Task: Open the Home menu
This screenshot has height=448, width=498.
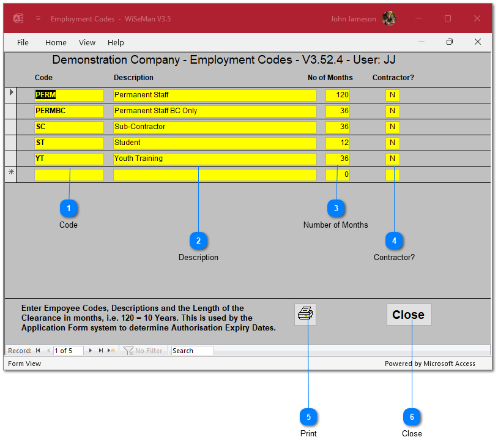Action: [56, 42]
